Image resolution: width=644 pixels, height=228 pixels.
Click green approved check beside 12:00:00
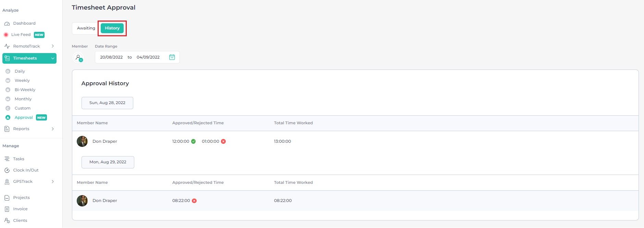click(x=194, y=141)
